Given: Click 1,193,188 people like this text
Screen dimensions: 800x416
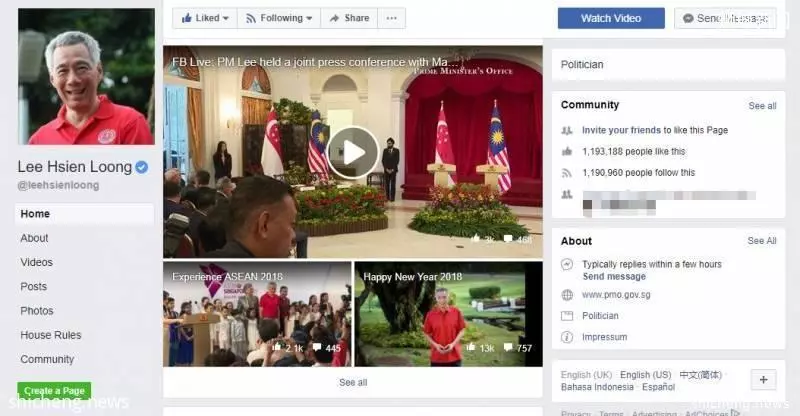Looking at the screenshot, I should coord(634,152).
